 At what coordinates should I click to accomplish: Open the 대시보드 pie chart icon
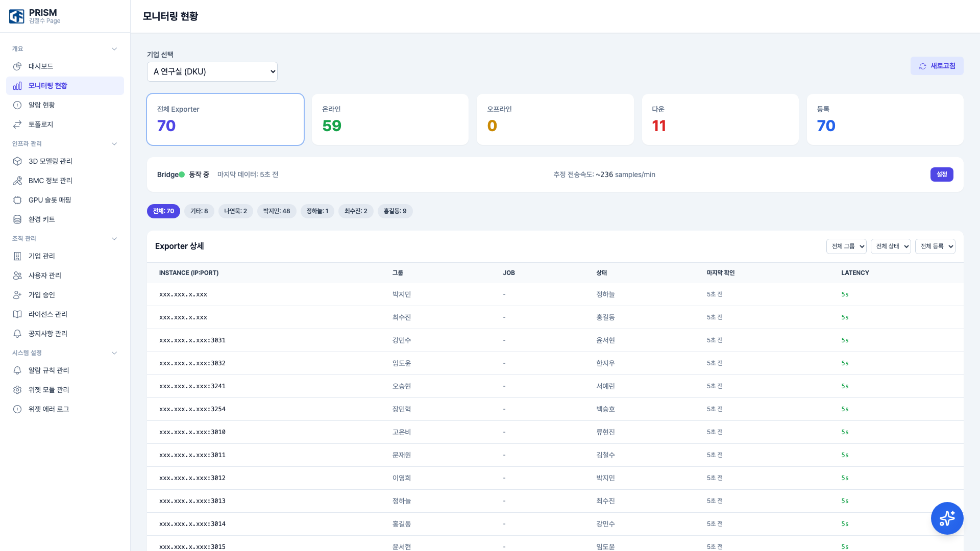[x=17, y=66]
